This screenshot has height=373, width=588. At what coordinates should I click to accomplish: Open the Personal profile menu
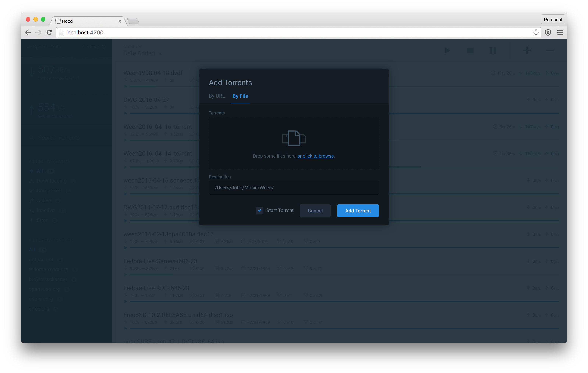click(553, 20)
